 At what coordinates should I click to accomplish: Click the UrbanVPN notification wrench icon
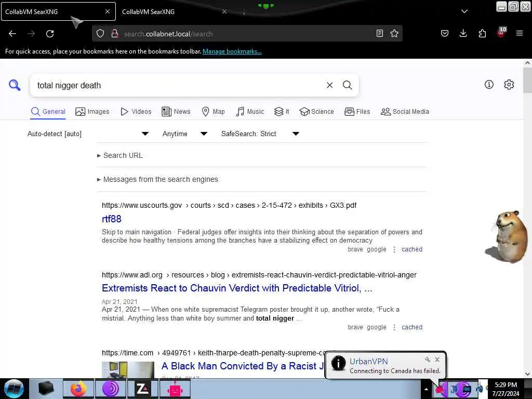click(x=428, y=360)
